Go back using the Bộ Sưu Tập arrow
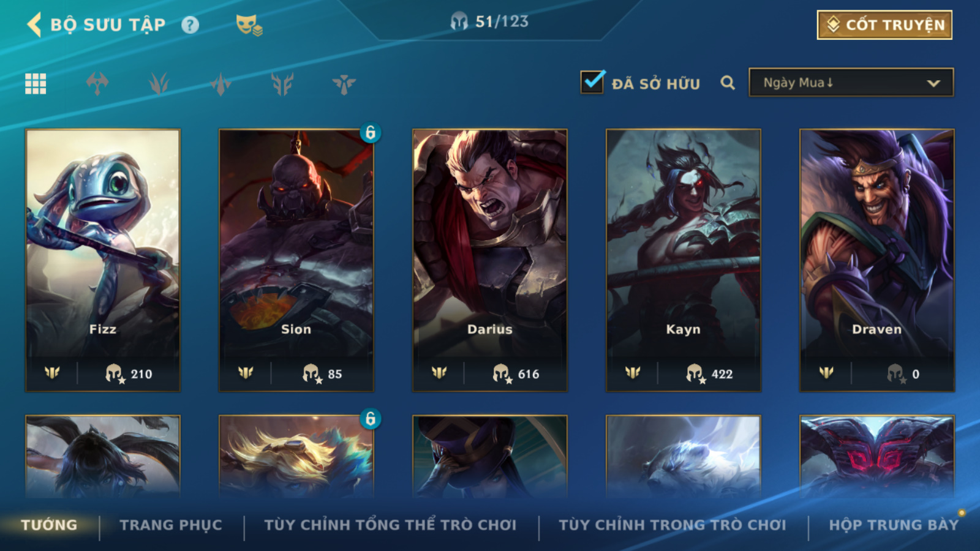The image size is (980, 551). click(34, 24)
